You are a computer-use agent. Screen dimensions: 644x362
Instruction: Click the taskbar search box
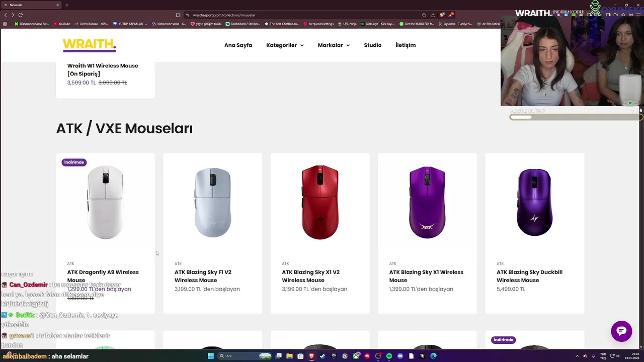(x=245, y=356)
